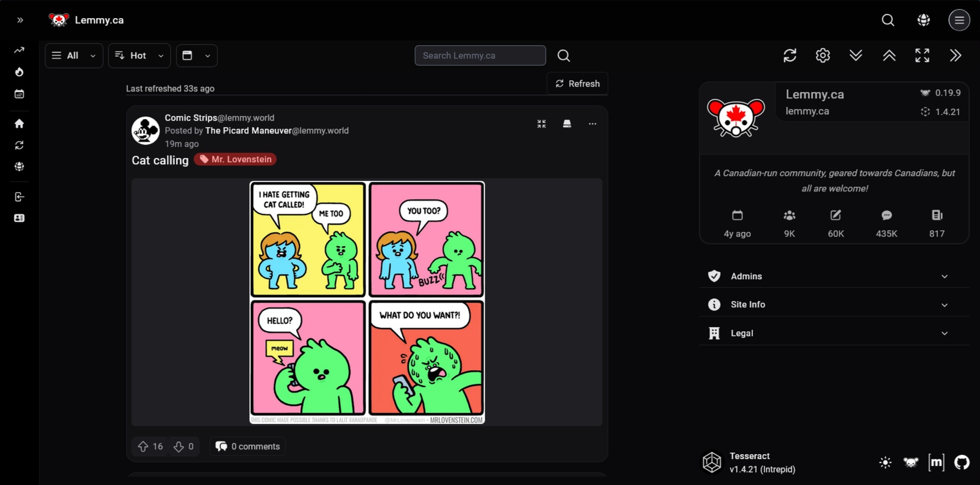Collapse the Cat calling post with the shrink icon
The width and height of the screenshot is (980, 485).
pos(542,124)
